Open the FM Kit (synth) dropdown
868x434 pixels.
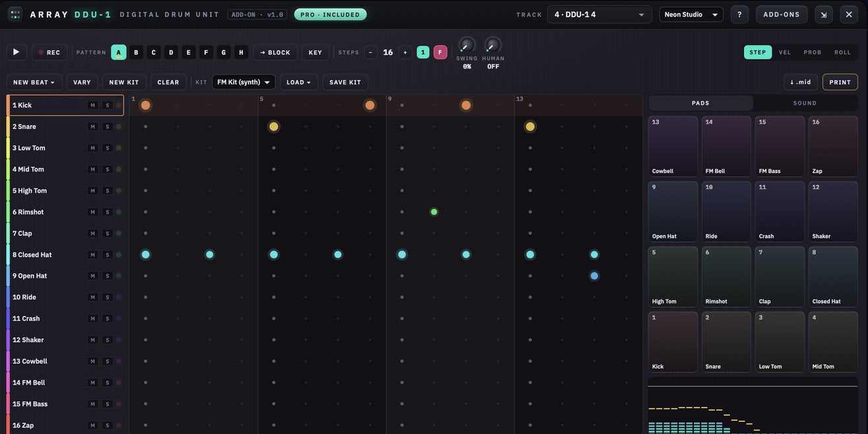pos(243,82)
